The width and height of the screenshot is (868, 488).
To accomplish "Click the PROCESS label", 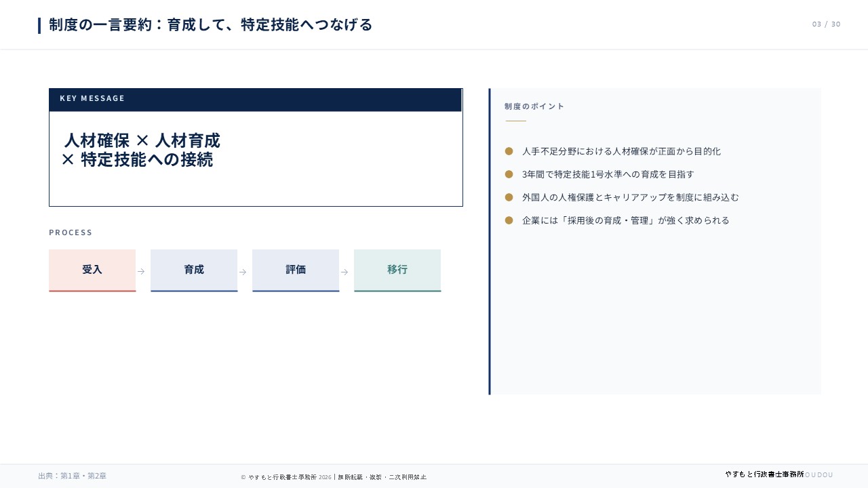I will (71, 232).
